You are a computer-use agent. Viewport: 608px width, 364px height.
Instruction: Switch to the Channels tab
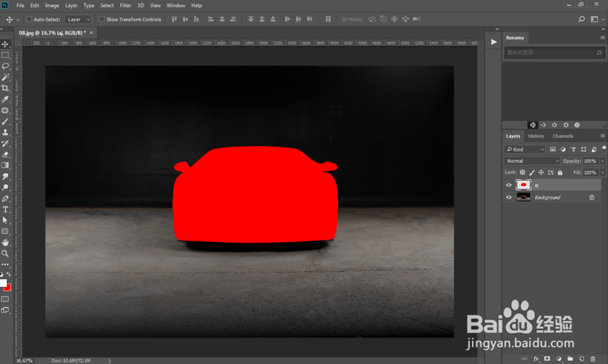562,136
